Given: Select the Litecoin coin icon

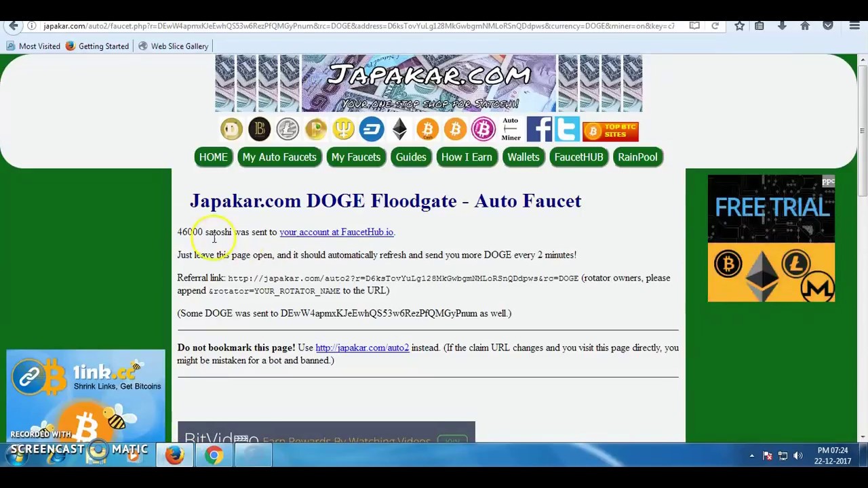Looking at the screenshot, I should click(288, 129).
